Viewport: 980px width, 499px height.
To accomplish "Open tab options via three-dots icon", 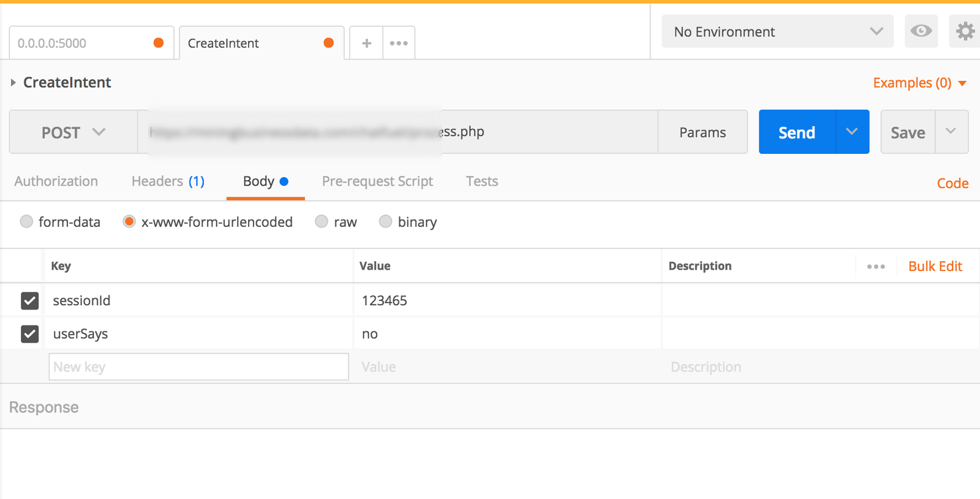I will click(x=399, y=43).
